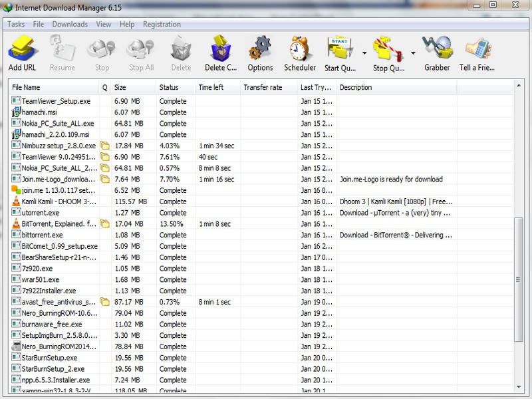Select the StarBurnSetup.exe download
The image size is (532, 399).
point(261,358)
